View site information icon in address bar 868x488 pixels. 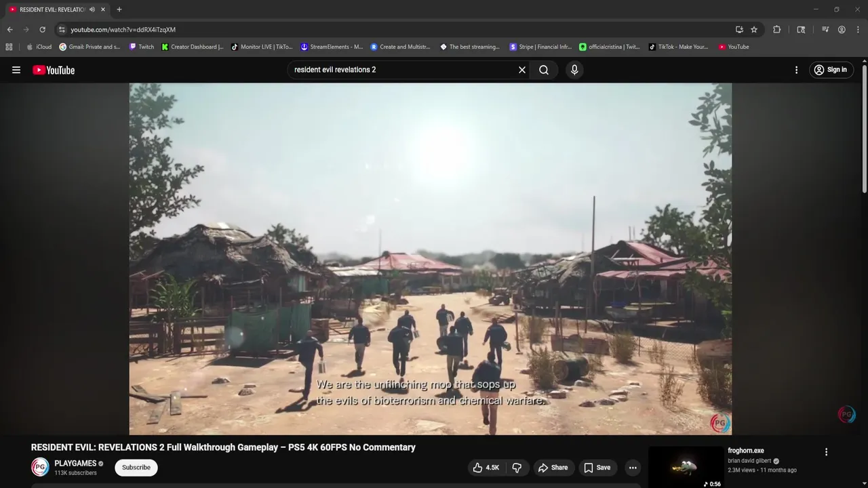(x=62, y=30)
